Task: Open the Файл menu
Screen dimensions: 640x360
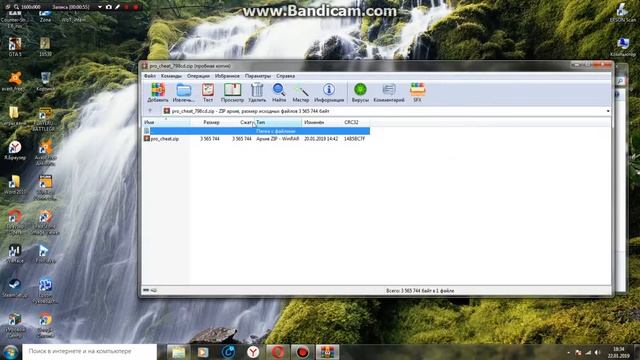Action: click(150, 76)
